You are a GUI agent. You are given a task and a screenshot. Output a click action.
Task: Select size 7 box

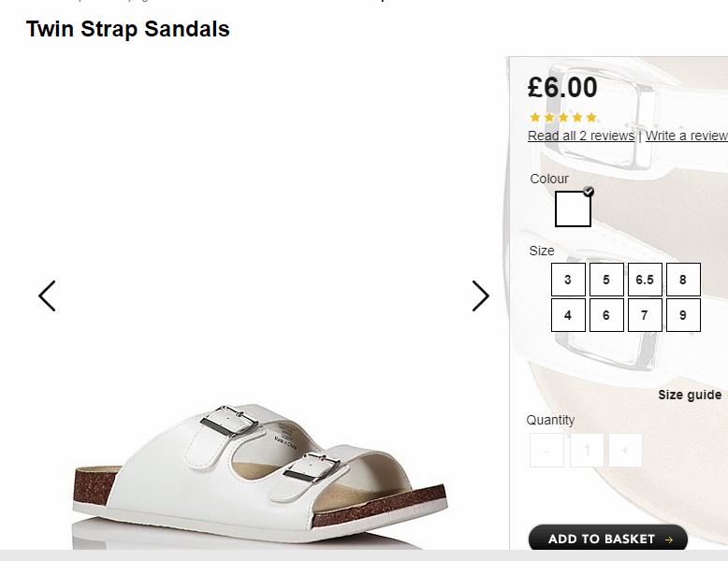[645, 315]
